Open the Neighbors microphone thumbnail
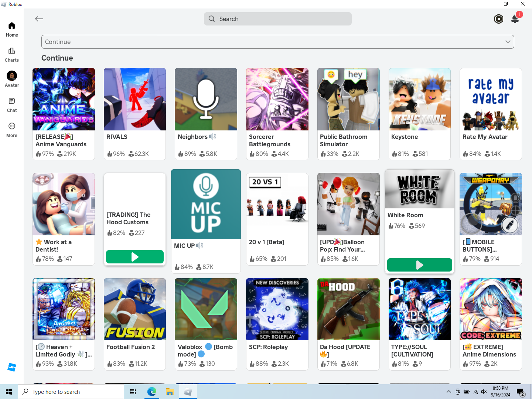This screenshot has height=399, width=532. pos(206,99)
